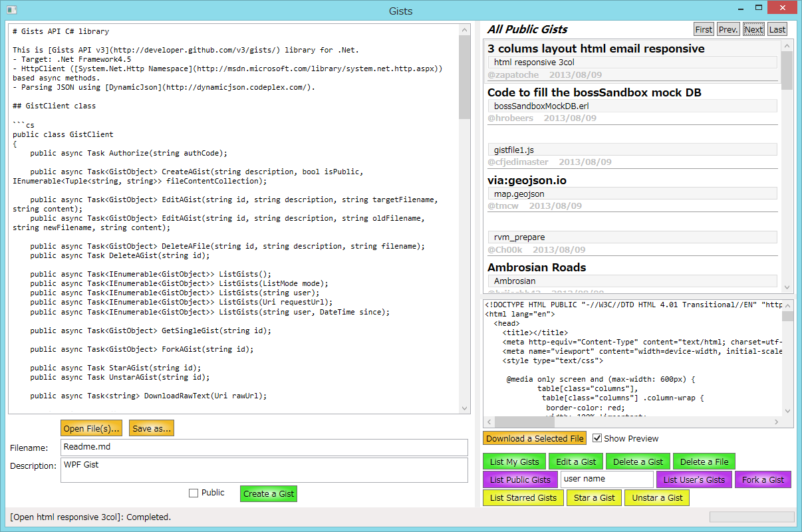Click Unstar a Gist button
Image resolution: width=802 pixels, height=532 pixels.
pyautogui.click(x=657, y=497)
